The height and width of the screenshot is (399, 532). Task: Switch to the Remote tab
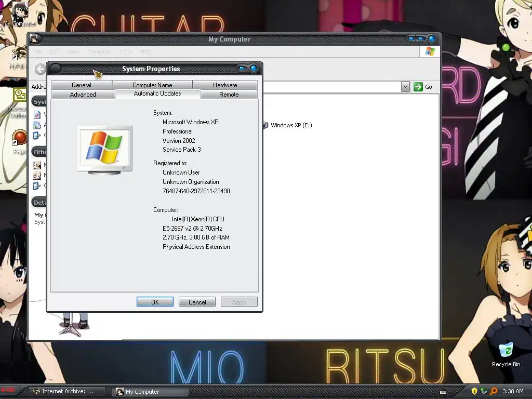(229, 95)
